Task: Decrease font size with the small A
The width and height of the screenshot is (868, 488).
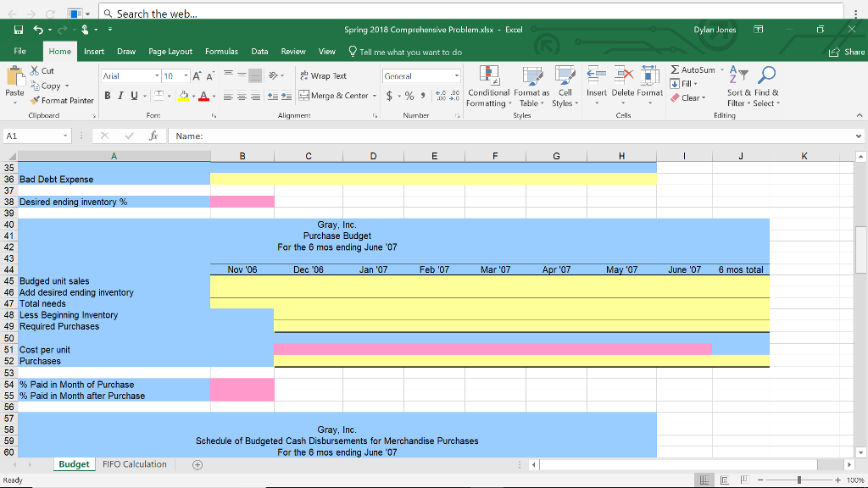Action: (x=210, y=76)
